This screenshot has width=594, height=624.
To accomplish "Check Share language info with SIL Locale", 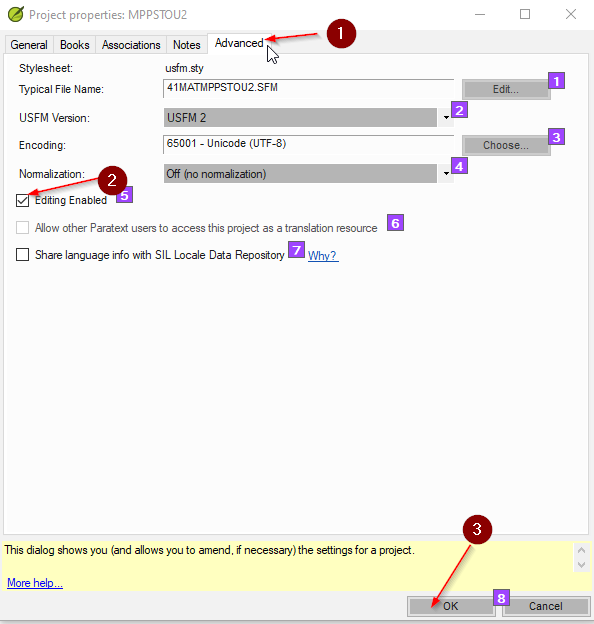I will pyautogui.click(x=23, y=255).
